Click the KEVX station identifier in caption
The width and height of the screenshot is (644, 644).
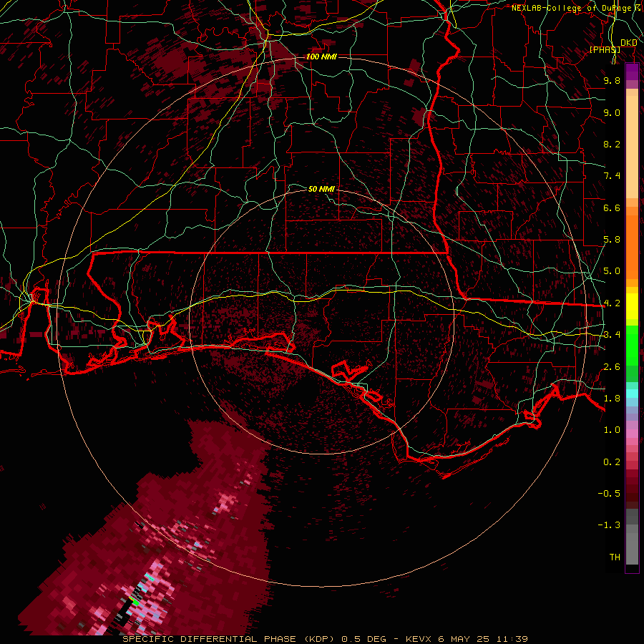(419, 639)
